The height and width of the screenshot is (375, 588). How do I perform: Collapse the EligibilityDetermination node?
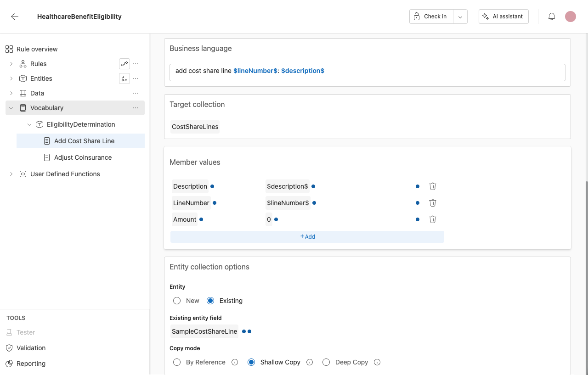[x=29, y=124]
